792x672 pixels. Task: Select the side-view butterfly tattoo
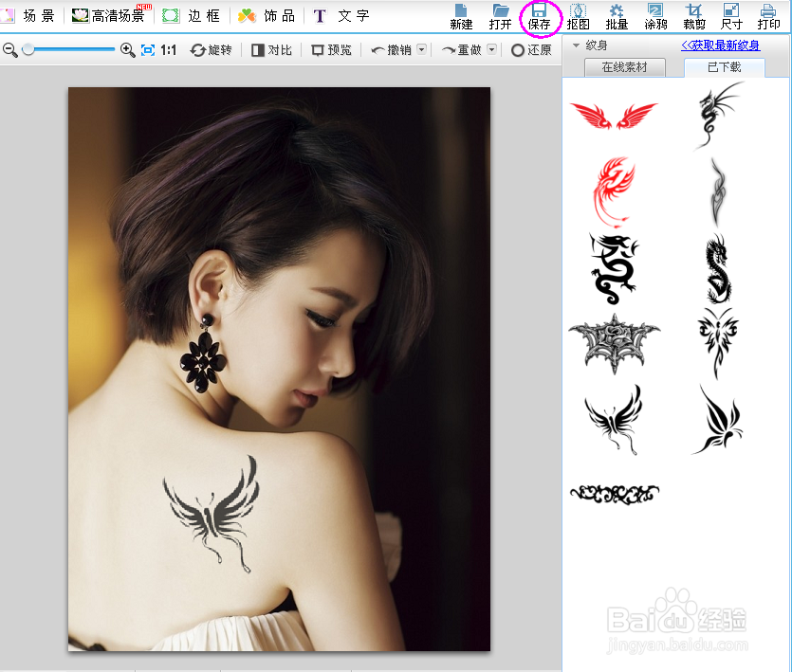click(718, 419)
